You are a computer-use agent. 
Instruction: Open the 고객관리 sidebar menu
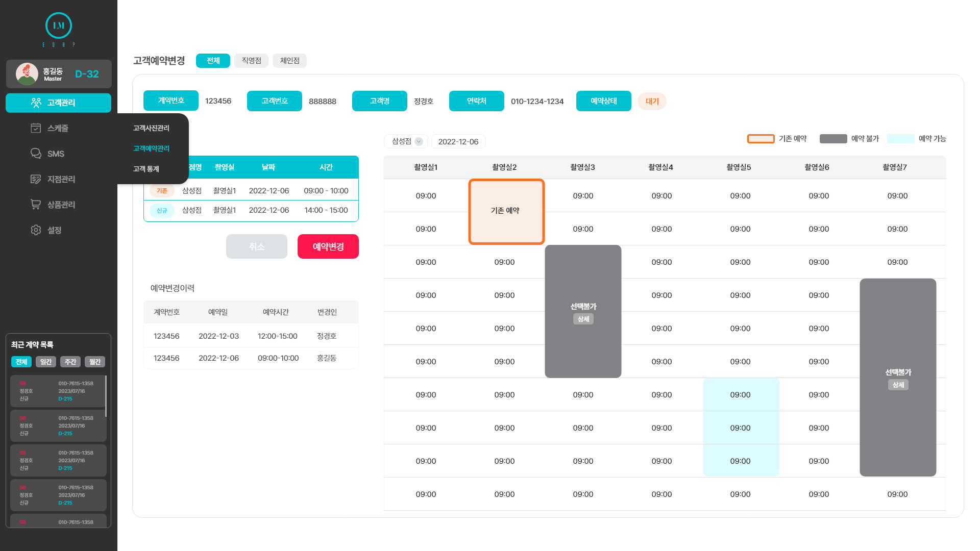[58, 103]
